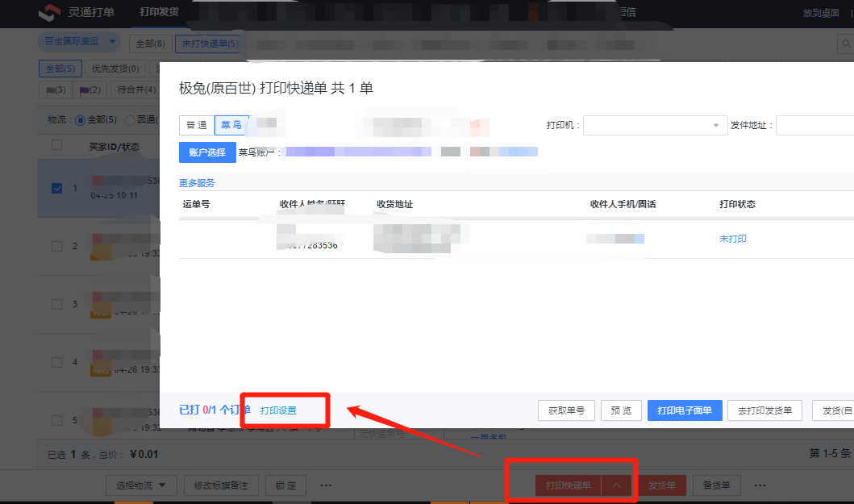Image resolution: width=854 pixels, height=504 pixels.
Task: Filter by purple flag (2)
Action: pos(90,90)
